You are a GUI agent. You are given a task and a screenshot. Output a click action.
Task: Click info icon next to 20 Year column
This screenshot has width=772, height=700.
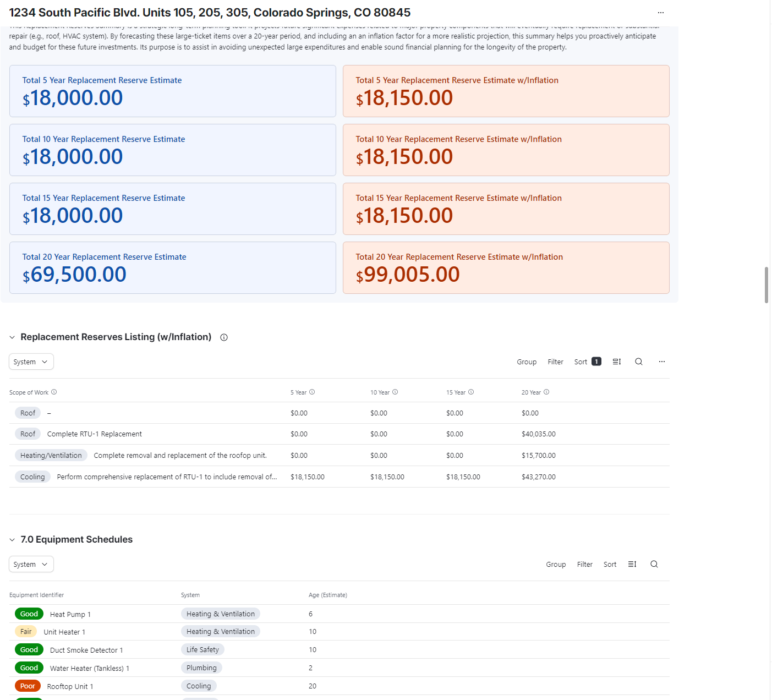546,392
